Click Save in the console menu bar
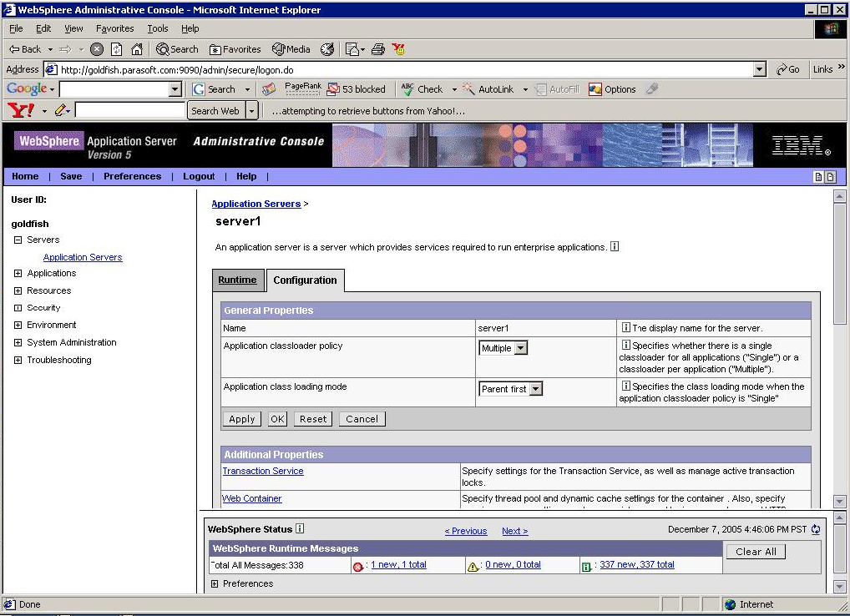 click(x=71, y=176)
